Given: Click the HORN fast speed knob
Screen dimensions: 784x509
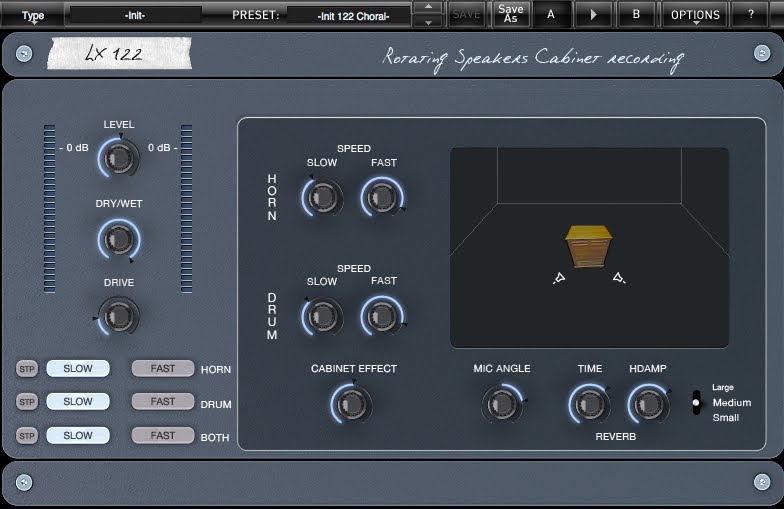Looking at the screenshot, I should (382, 198).
